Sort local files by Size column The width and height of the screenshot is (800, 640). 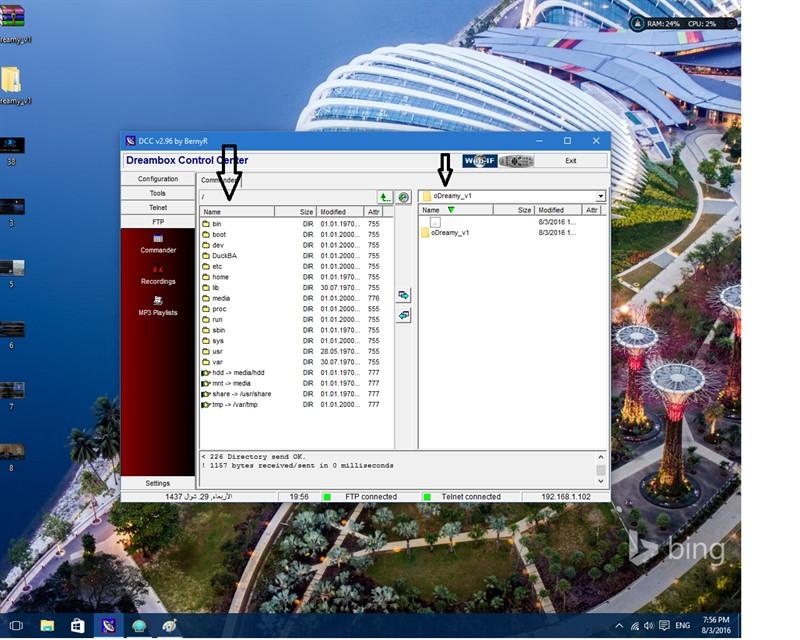pyautogui.click(x=514, y=210)
